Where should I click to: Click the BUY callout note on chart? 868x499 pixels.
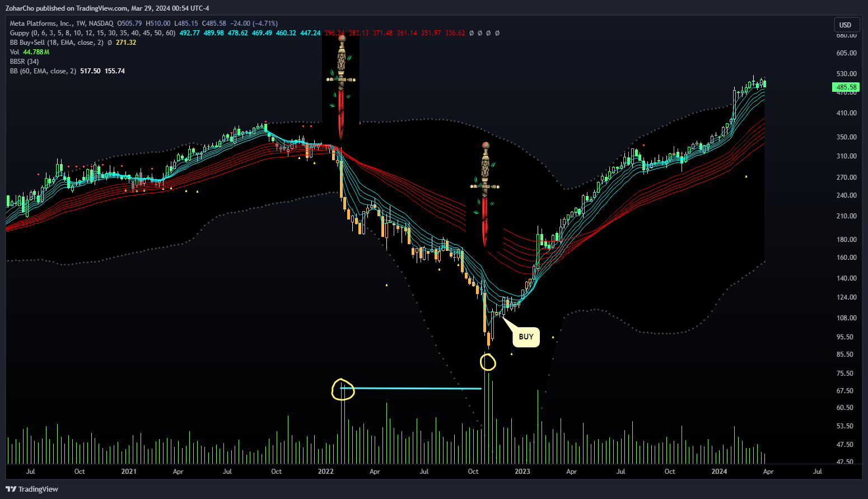coord(526,337)
